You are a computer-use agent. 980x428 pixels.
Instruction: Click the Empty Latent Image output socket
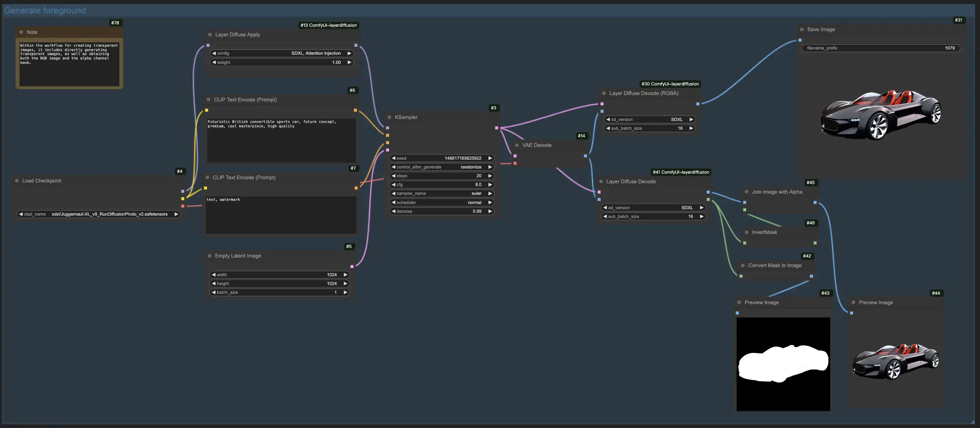352,267
